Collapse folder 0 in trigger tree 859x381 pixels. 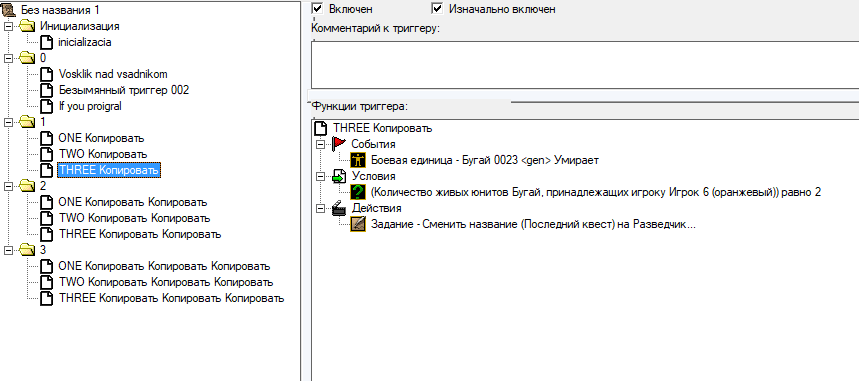[x=8, y=58]
